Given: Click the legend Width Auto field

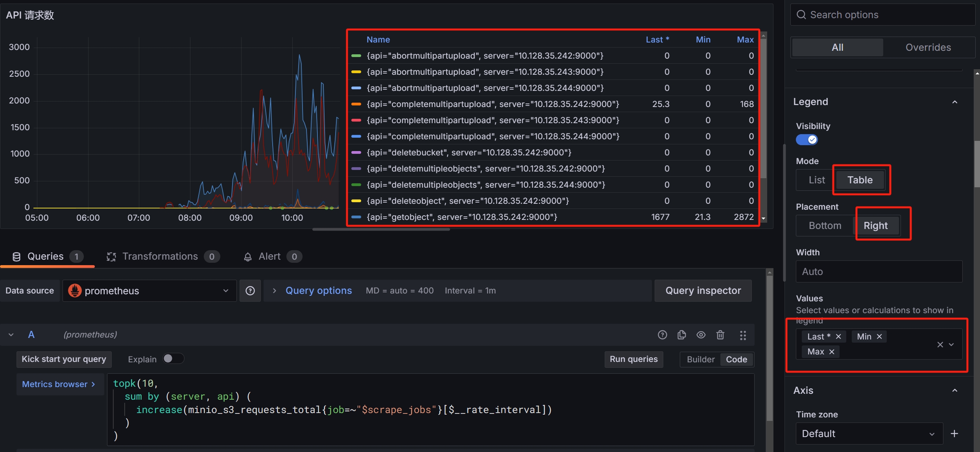Looking at the screenshot, I should tap(879, 271).
